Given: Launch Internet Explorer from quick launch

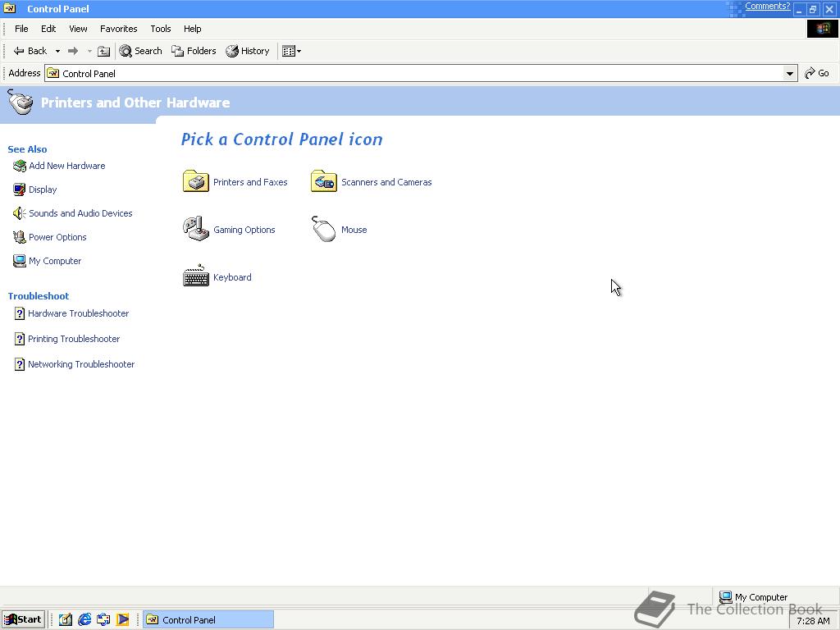Looking at the screenshot, I should (84, 620).
